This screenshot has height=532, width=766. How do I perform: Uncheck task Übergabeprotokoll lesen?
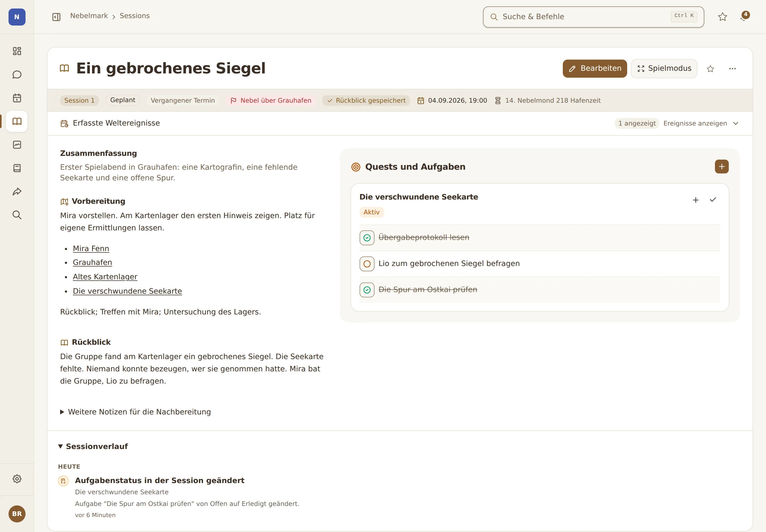367,238
